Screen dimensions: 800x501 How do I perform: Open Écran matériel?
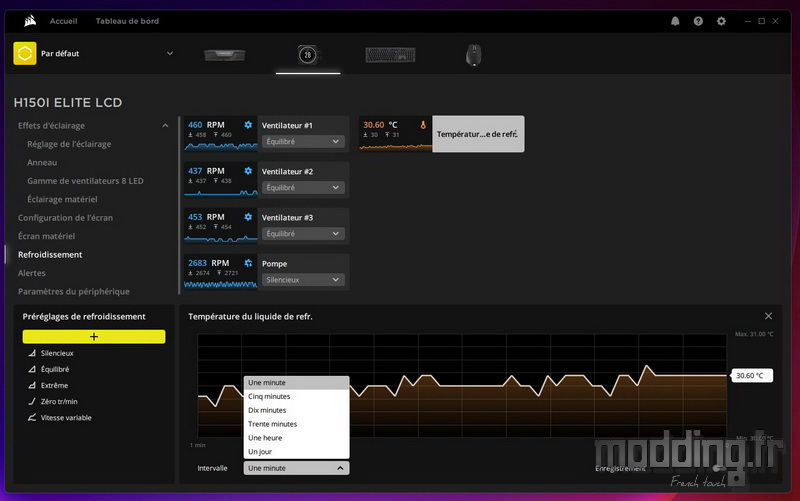coord(46,236)
